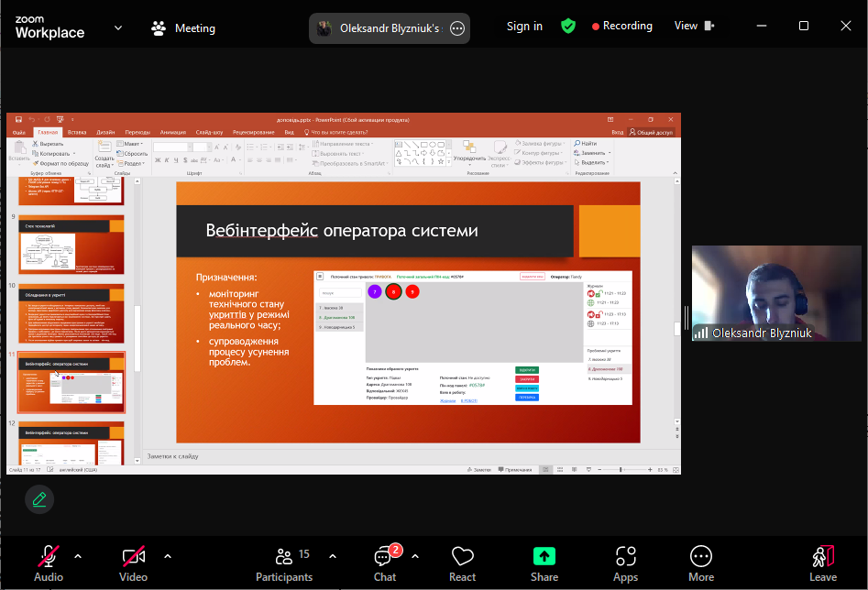Expand the video settings arrow

168,556
